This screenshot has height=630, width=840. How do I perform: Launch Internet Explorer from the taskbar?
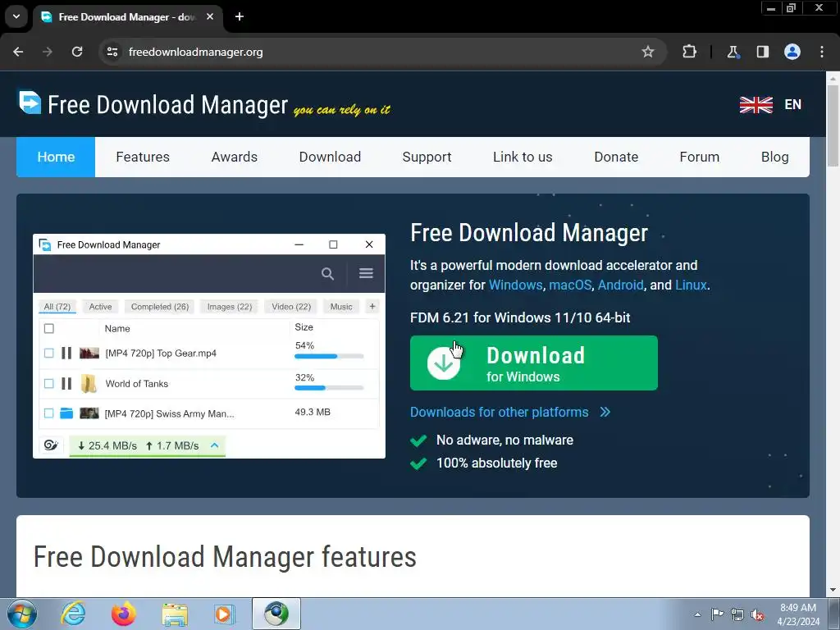[x=73, y=614]
